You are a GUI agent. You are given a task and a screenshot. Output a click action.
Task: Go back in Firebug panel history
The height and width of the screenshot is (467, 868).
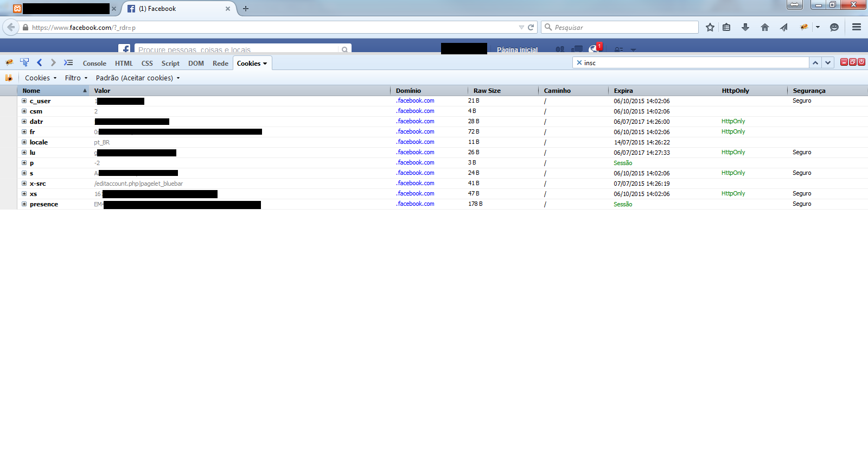point(39,63)
